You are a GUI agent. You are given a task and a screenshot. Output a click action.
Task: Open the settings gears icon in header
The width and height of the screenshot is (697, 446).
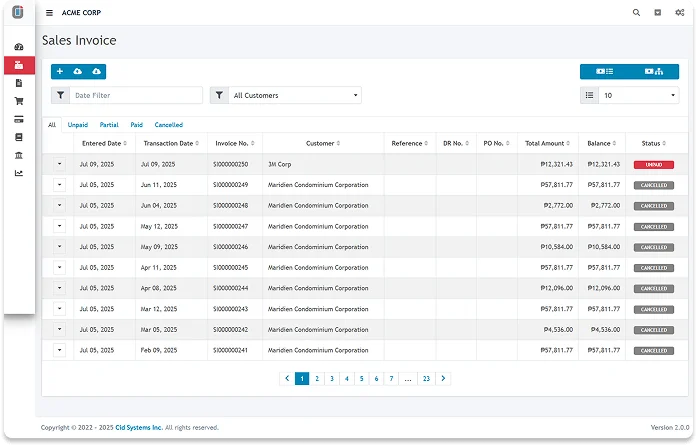click(x=679, y=13)
